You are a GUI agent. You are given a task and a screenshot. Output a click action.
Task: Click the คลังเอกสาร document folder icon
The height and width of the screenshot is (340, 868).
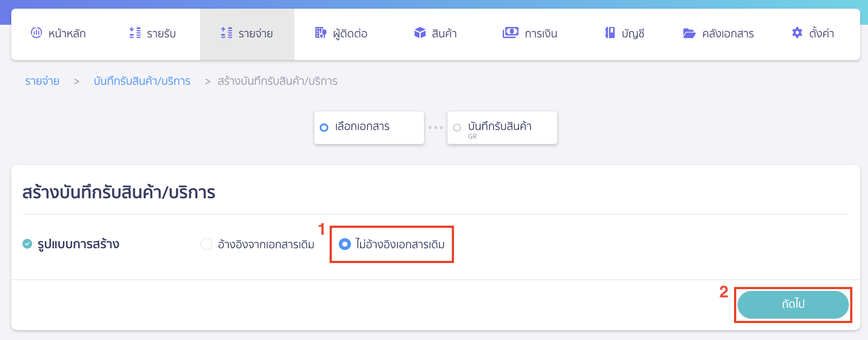click(x=688, y=33)
